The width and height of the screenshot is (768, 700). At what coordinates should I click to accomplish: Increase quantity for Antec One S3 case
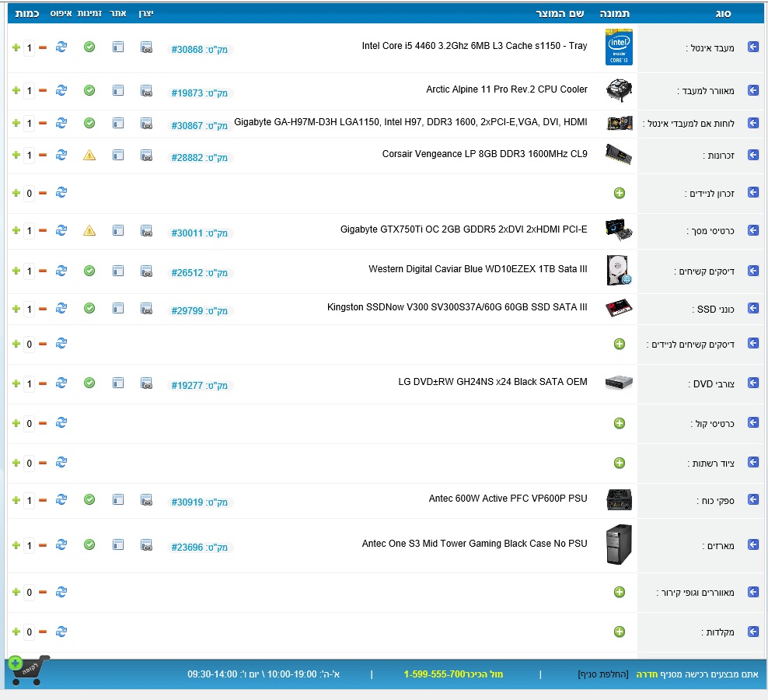pyautogui.click(x=16, y=545)
